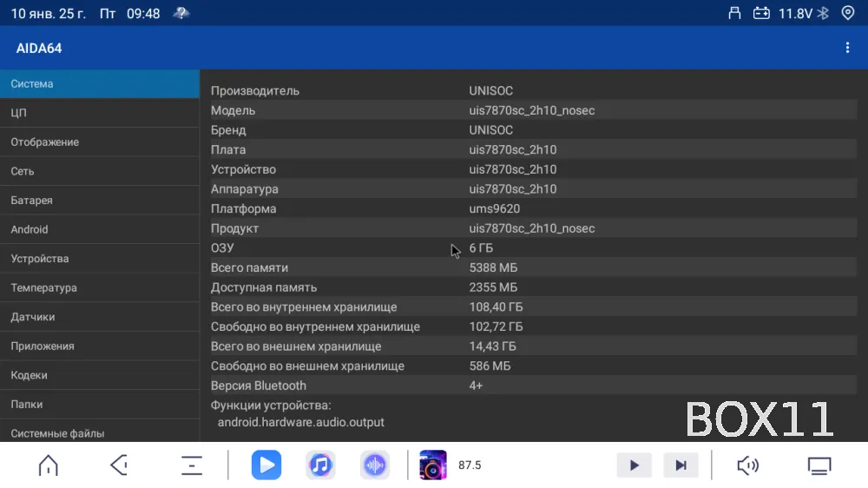Start playback with the Play button
Viewport: 868px width, 488px height.
[635, 465]
